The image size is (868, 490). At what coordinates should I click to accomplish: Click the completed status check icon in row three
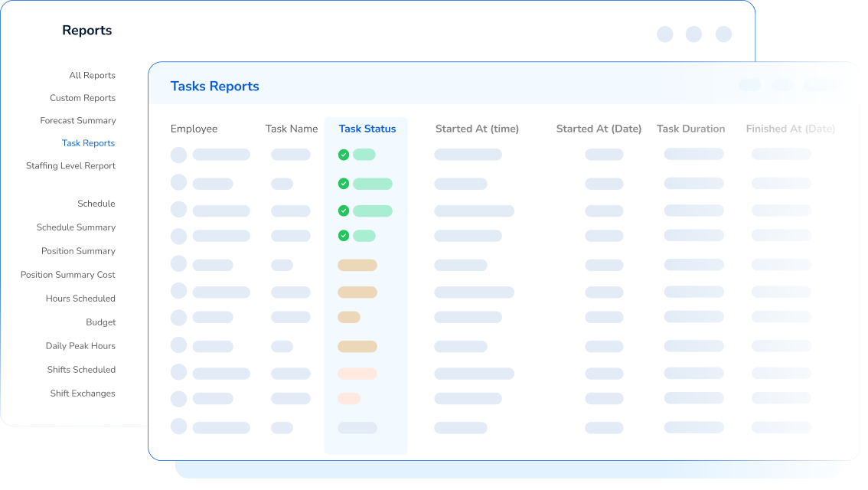pos(343,210)
